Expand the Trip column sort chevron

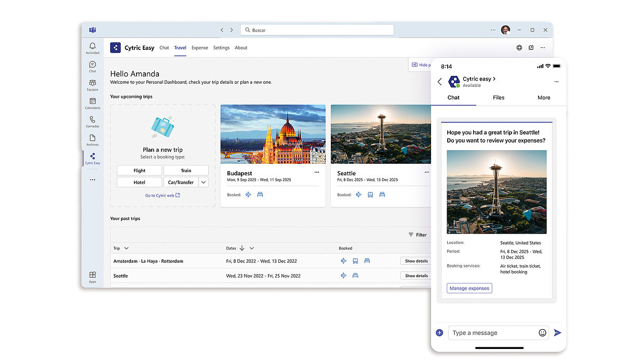126,249
